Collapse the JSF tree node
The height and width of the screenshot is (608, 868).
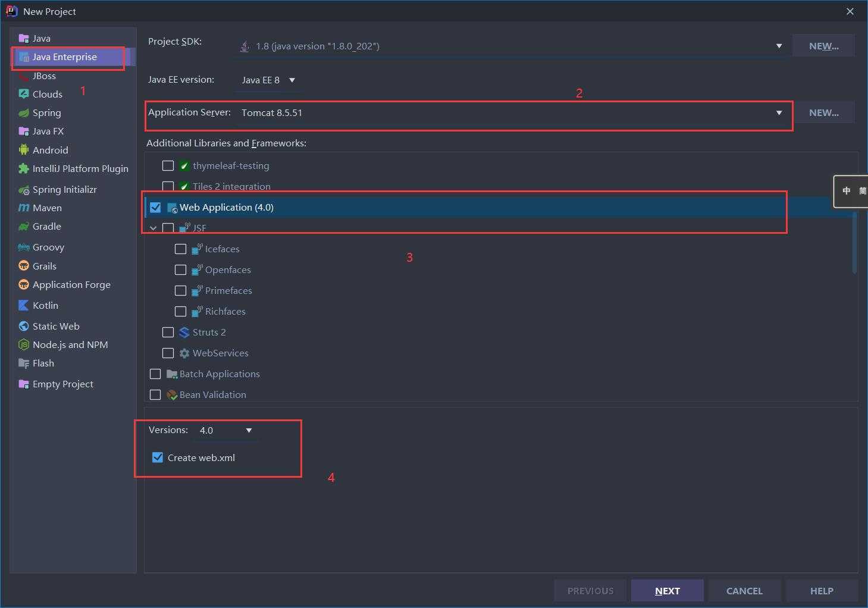point(153,228)
